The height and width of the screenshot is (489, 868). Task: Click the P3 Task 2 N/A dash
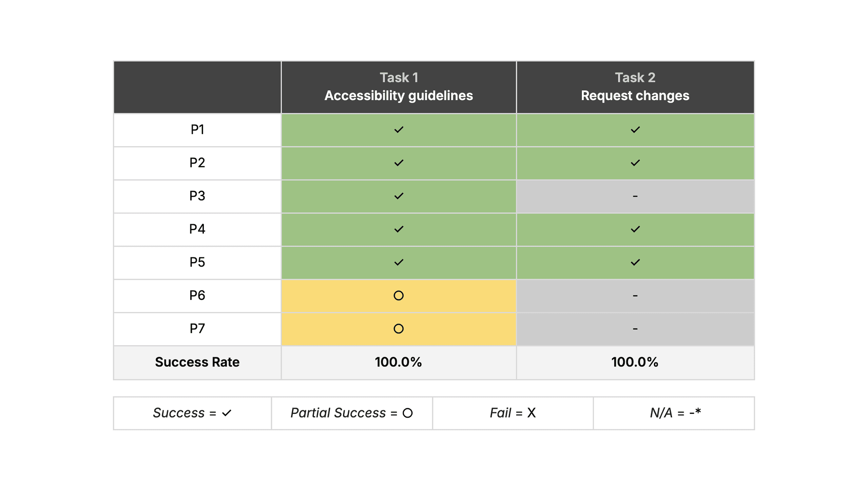point(635,196)
